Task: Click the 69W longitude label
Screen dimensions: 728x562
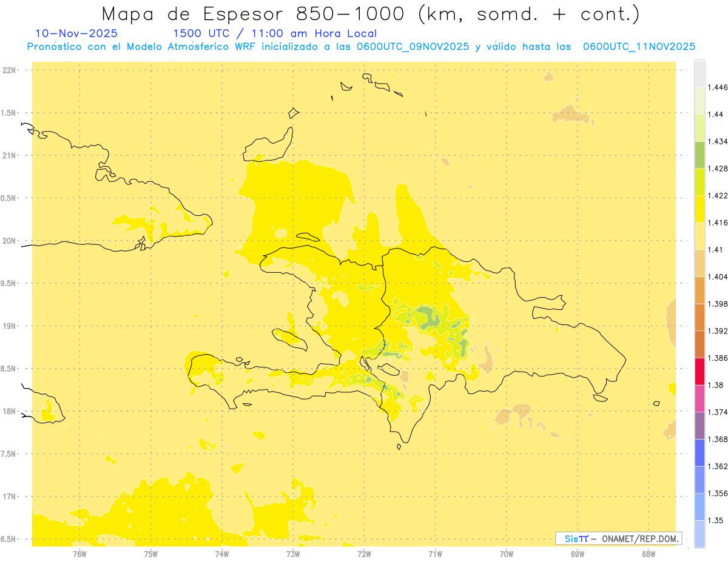Action: pos(578,554)
